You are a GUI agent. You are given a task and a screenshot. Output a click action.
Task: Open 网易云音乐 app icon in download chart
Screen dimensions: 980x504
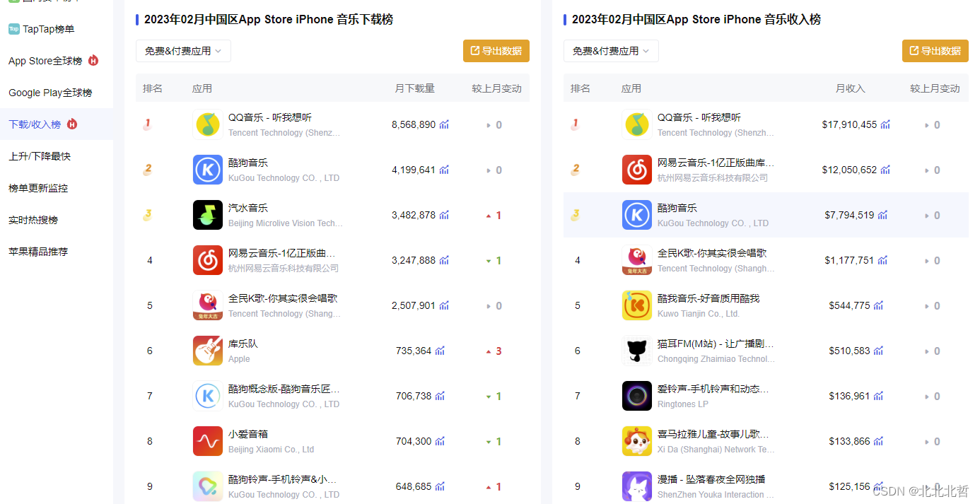208,260
